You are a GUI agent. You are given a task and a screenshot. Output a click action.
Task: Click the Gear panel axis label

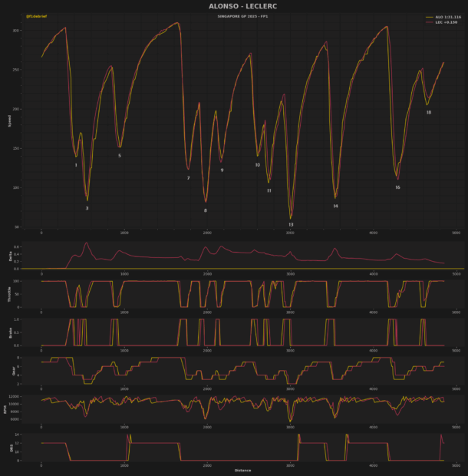pos(10,370)
